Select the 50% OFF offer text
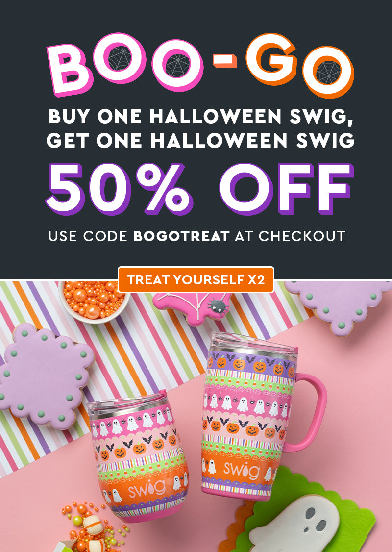 199,189
